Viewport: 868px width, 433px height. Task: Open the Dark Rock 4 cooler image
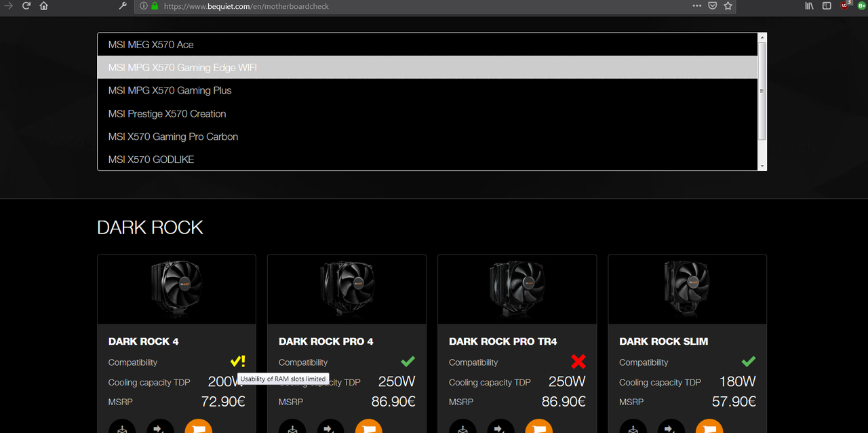click(x=176, y=289)
